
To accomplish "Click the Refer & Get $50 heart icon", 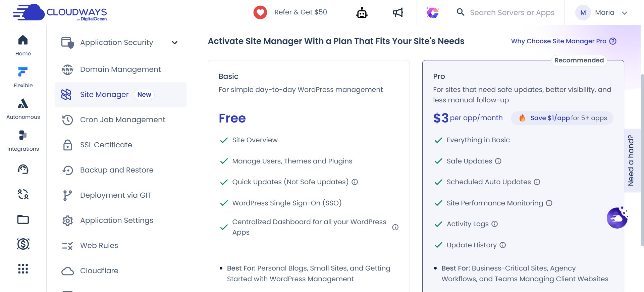I will pyautogui.click(x=260, y=12).
